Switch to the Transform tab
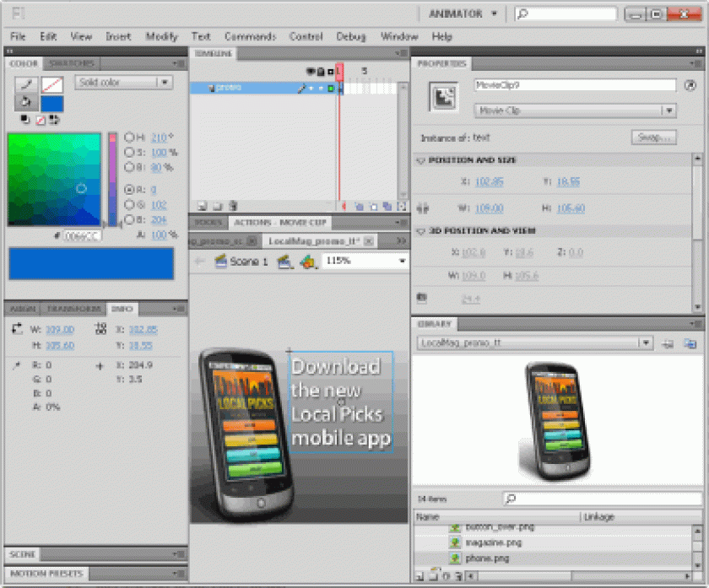 pos(73,309)
